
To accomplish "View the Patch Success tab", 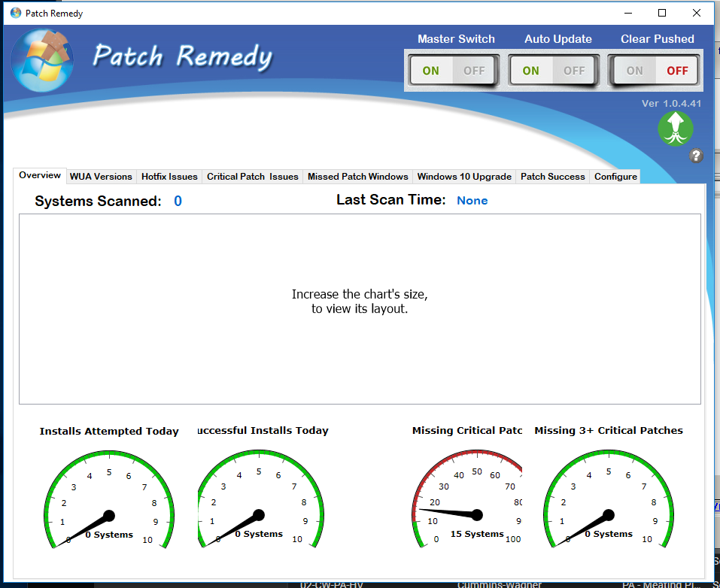I will (x=553, y=177).
